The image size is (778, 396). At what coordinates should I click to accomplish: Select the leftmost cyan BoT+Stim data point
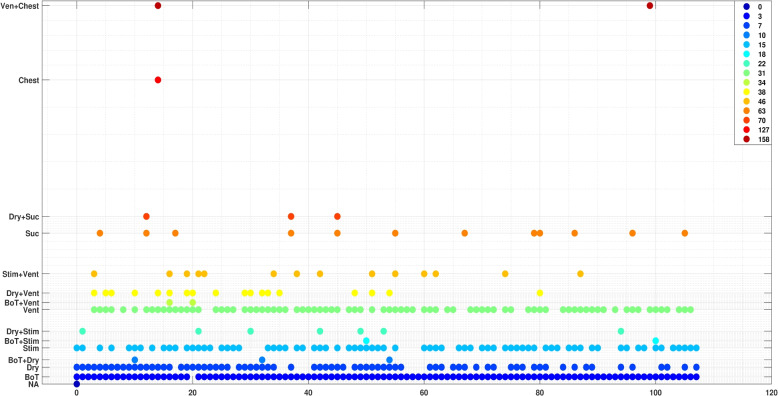pos(366,340)
